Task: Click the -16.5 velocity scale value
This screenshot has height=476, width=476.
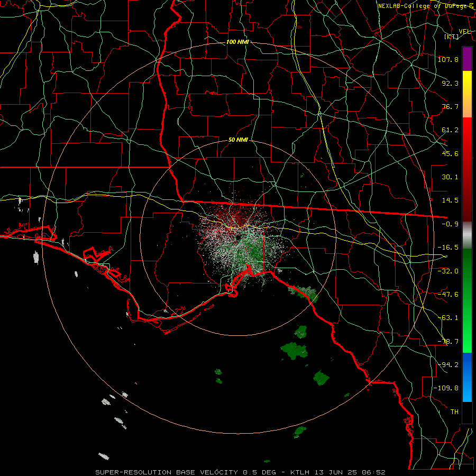Action: click(x=448, y=247)
